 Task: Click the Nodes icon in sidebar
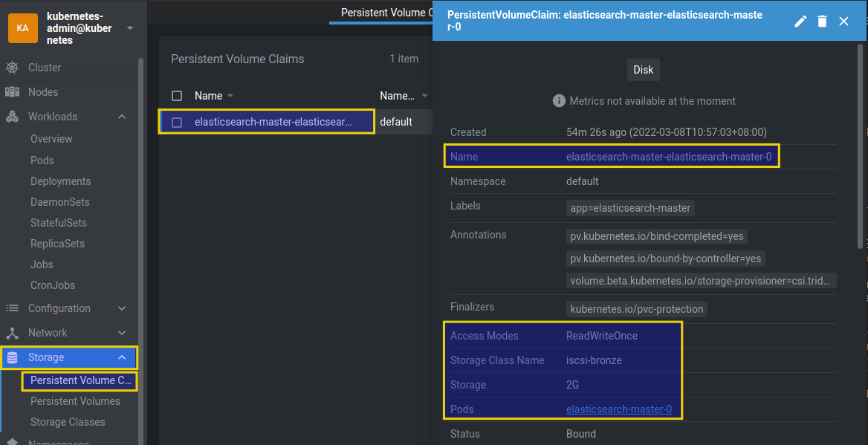tap(12, 92)
